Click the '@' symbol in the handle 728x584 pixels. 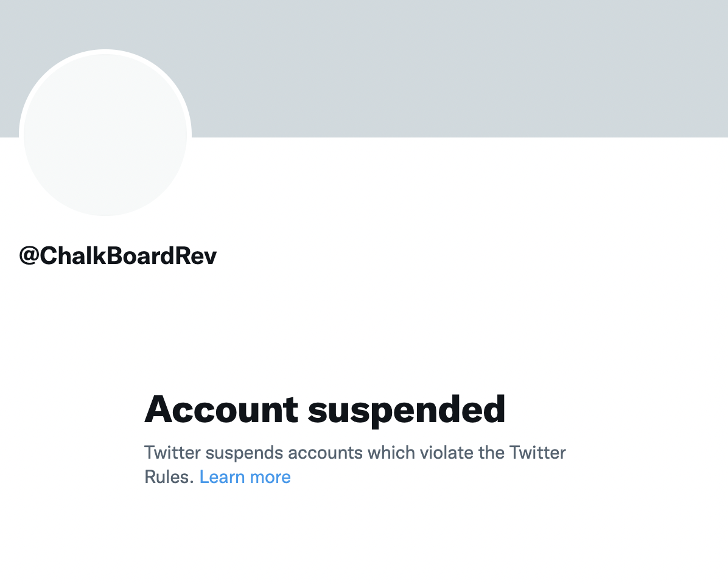coord(29,256)
